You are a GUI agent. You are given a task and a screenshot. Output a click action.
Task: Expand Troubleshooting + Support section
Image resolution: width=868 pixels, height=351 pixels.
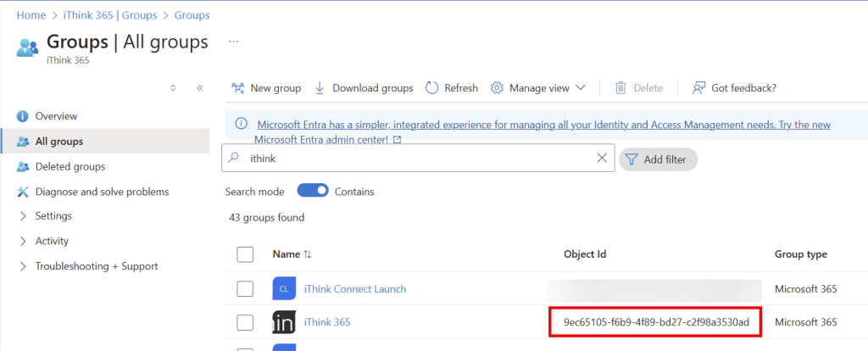coord(23,266)
